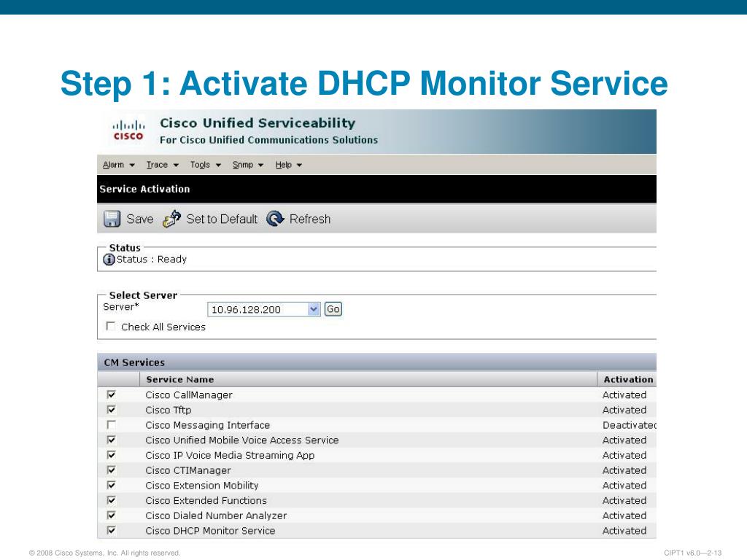This screenshot has width=747, height=560.
Task: Click the Status : Ready text
Action: (x=152, y=260)
